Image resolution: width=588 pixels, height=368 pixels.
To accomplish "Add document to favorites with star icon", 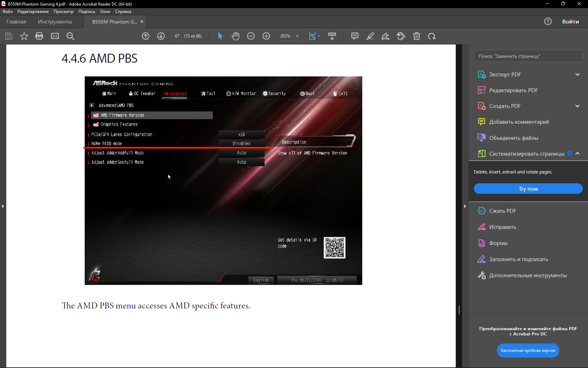I will (24, 36).
